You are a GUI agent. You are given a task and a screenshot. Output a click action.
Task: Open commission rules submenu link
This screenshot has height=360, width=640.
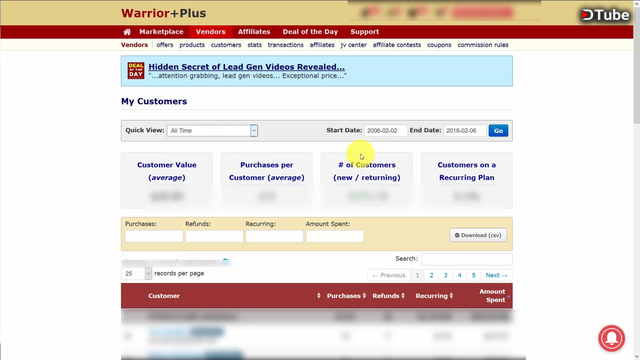click(x=483, y=45)
